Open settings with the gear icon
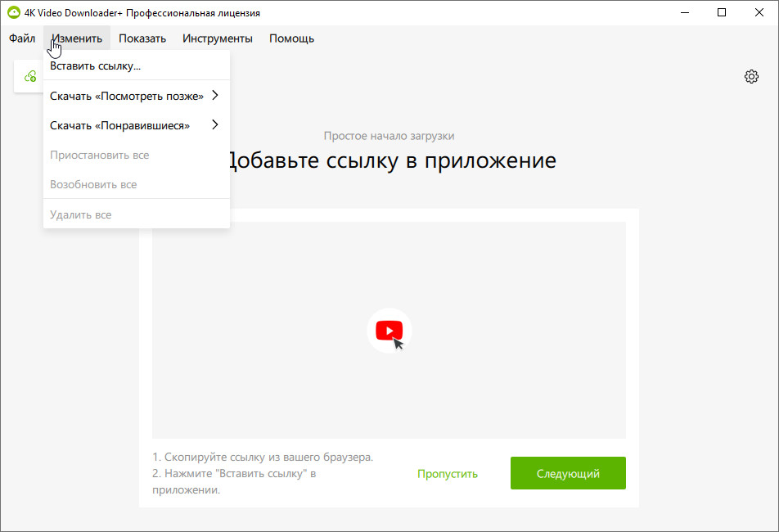This screenshot has height=532, width=779. [x=751, y=76]
